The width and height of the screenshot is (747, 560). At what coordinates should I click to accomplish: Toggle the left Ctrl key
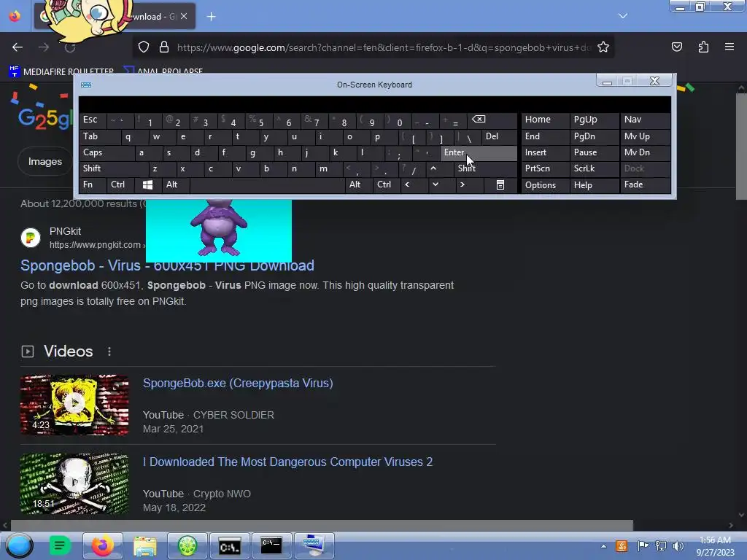click(x=120, y=184)
